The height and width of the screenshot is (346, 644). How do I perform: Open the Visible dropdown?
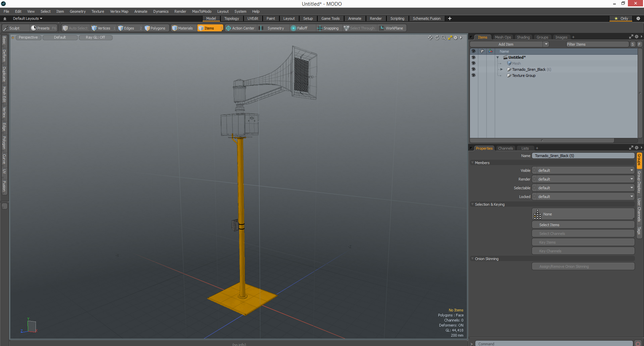point(583,170)
